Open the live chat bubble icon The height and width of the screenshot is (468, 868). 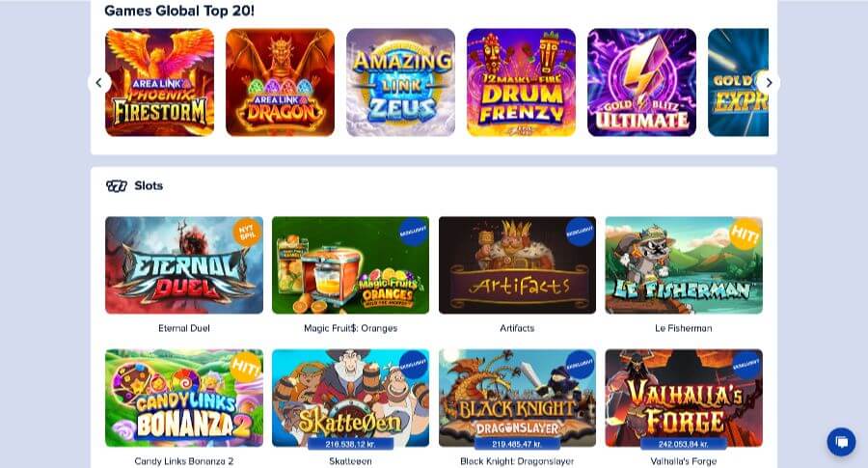(841, 442)
